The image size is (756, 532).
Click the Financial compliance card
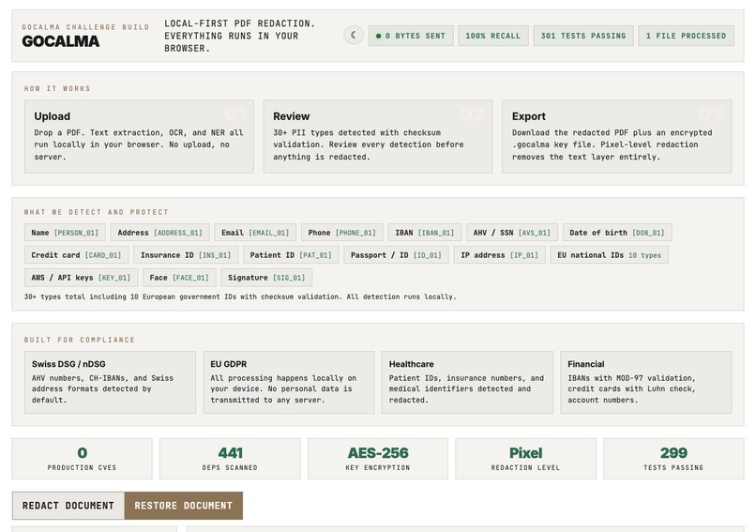click(646, 382)
